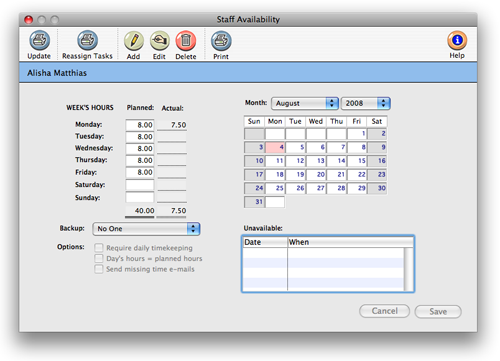Image resolution: width=500 pixels, height=361 pixels.
Task: Select calendar day 15
Action: tap(357, 161)
